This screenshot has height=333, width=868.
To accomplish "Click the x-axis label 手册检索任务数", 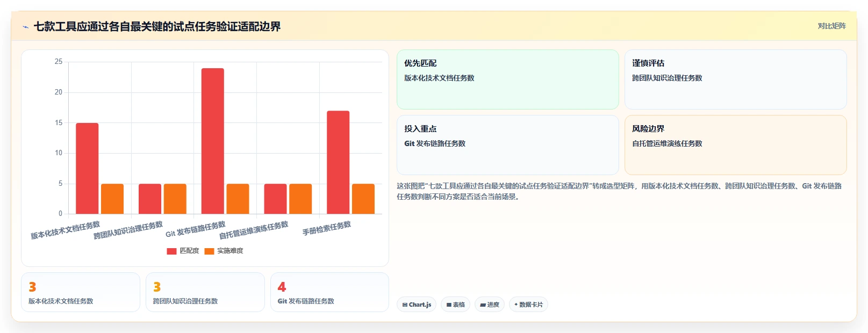I will [x=327, y=228].
